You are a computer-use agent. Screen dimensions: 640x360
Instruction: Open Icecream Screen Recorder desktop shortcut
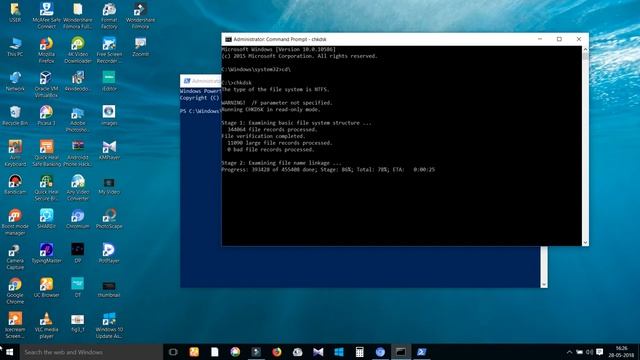(x=15, y=325)
